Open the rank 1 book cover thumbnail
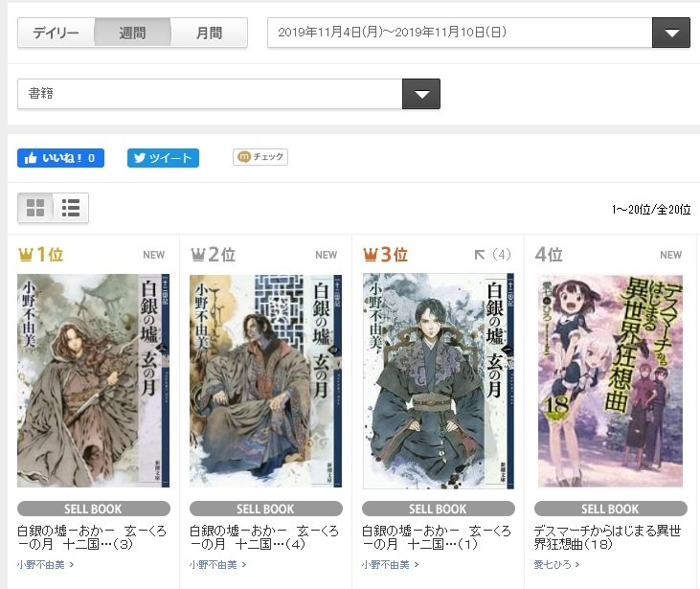This screenshot has width=700, height=589. pos(93,380)
